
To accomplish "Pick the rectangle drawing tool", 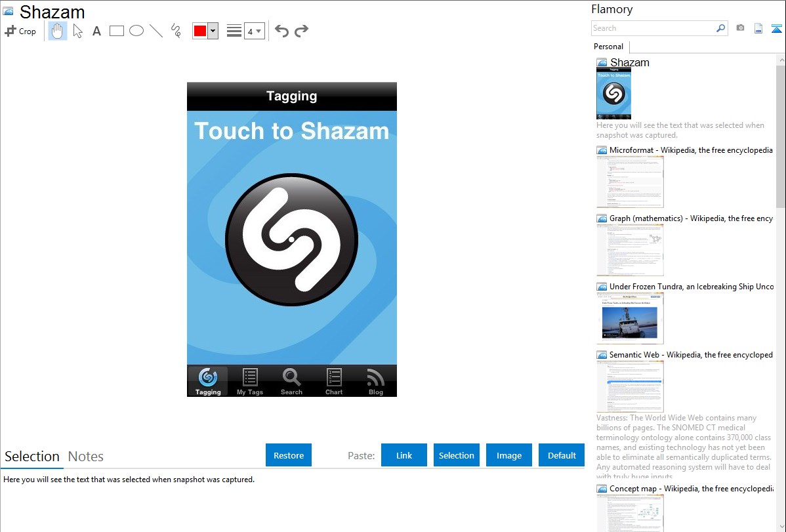I will click(116, 31).
